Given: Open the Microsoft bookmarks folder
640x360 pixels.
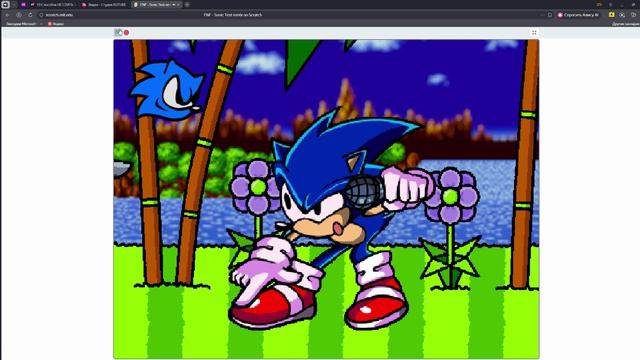Looking at the screenshot, I should coord(21,24).
